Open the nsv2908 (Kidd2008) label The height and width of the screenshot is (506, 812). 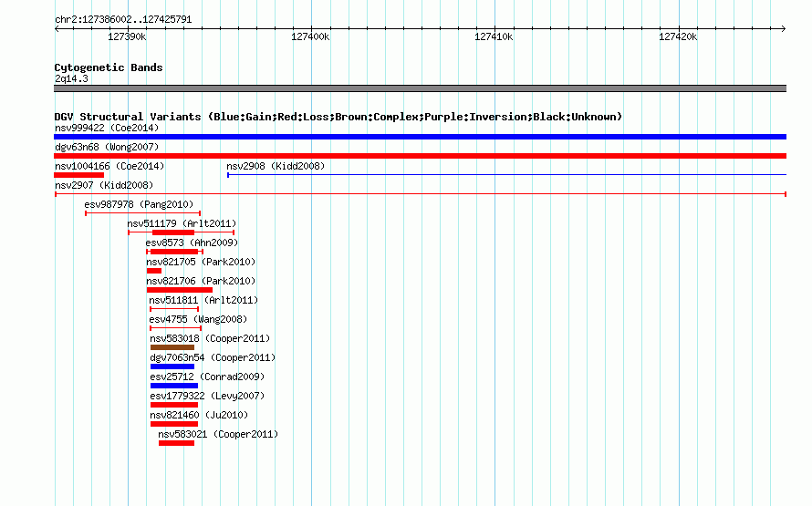pos(276,166)
